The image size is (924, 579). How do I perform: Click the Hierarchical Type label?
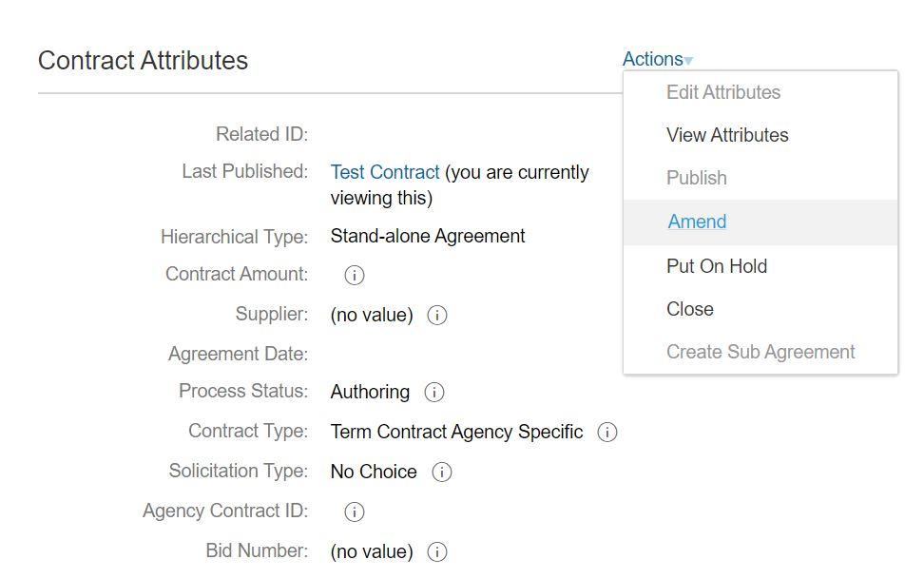[x=234, y=237]
